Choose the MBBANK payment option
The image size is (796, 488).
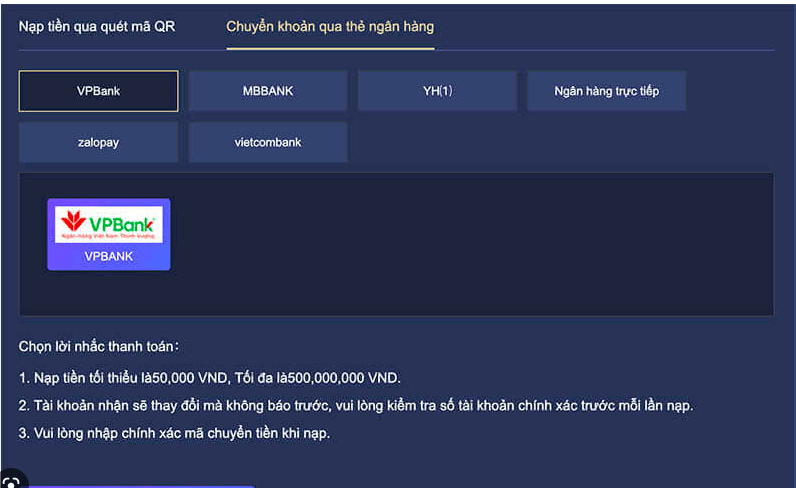268,91
